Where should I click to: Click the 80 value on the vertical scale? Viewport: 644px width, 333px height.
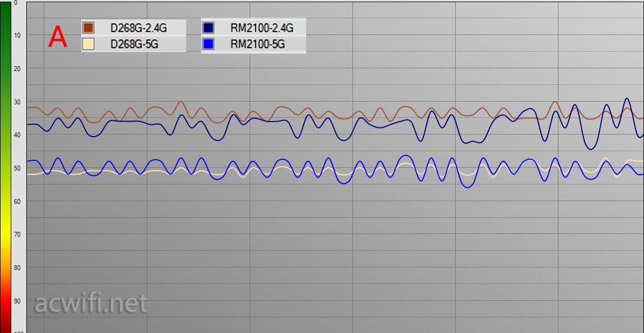pos(17,268)
